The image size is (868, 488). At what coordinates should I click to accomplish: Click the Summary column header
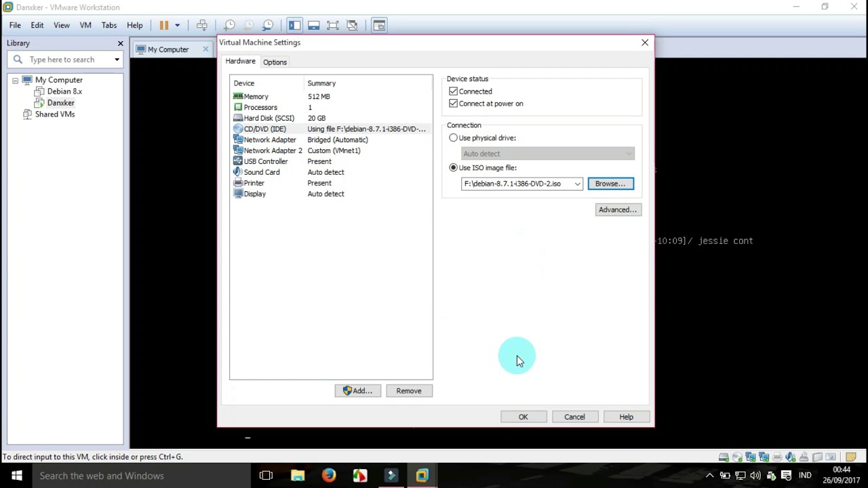pyautogui.click(x=368, y=83)
